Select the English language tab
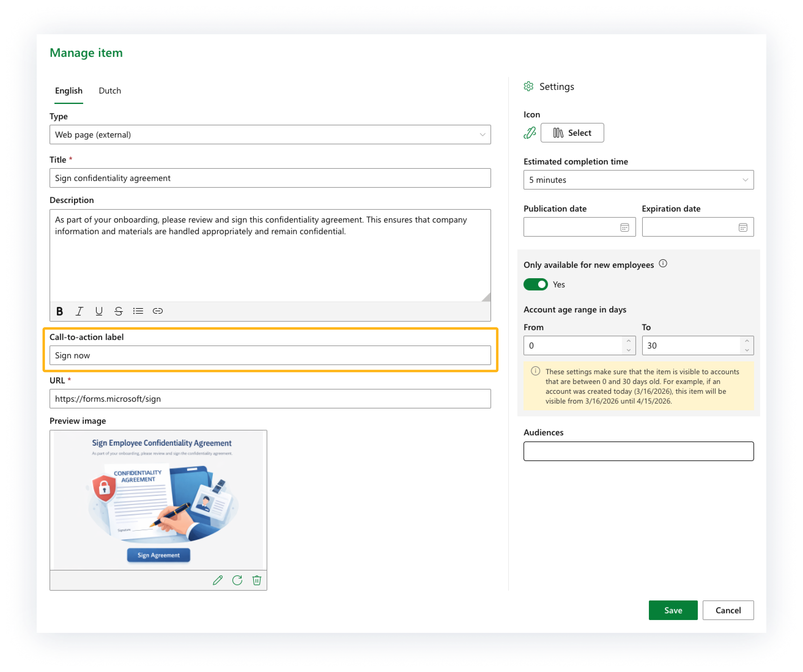The image size is (803, 672). 69,90
